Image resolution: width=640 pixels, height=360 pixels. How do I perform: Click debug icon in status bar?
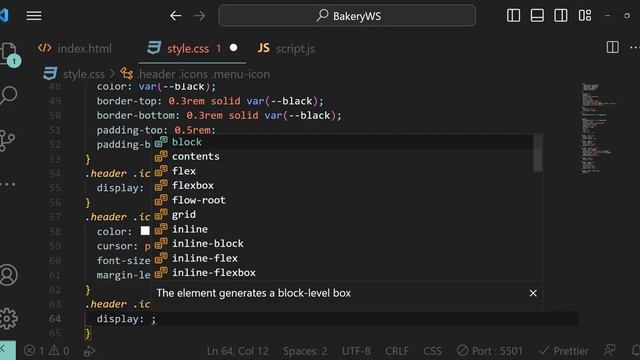click(89, 351)
